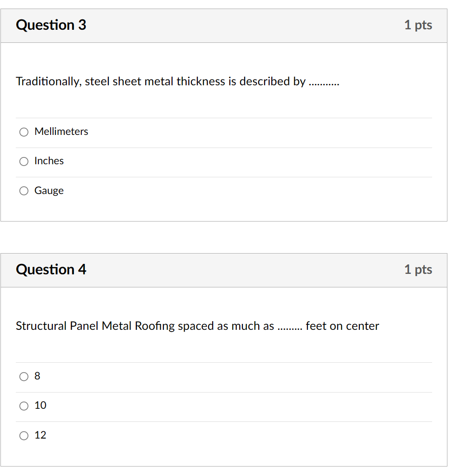Select the Inches radio button
The height and width of the screenshot is (476, 470).
click(x=23, y=161)
